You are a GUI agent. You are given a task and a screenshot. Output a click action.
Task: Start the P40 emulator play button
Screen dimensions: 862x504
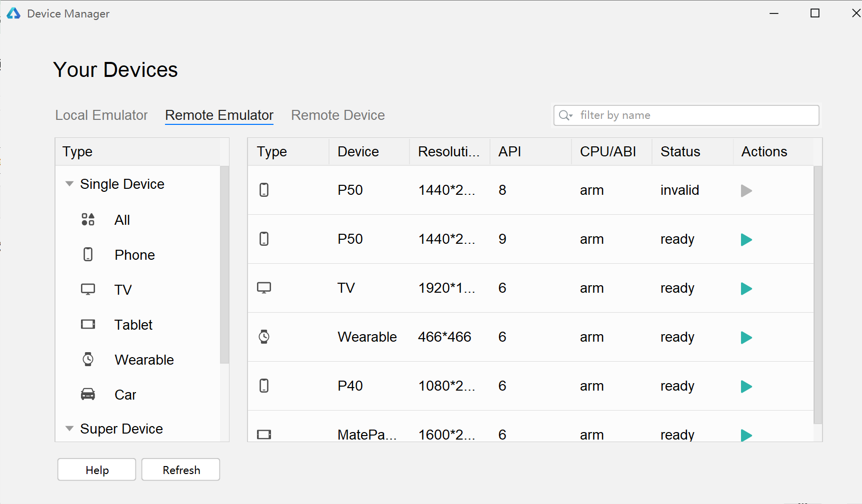(x=746, y=387)
